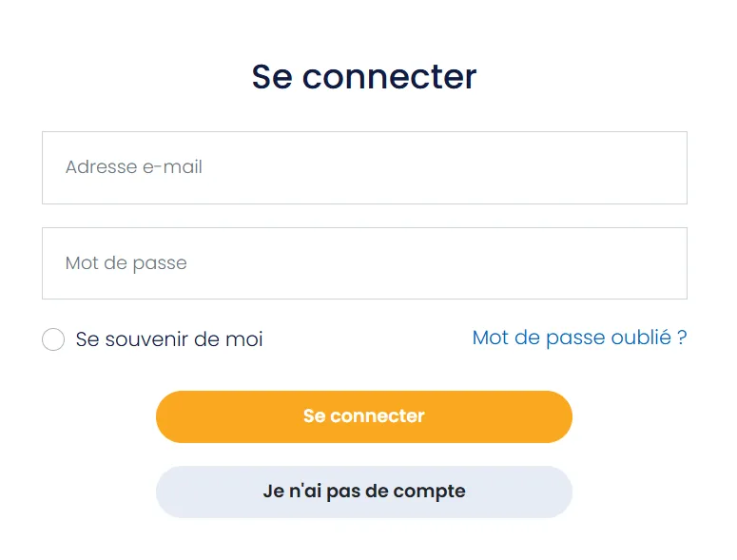
Task: Enable the Se souvenir de moi checkbox
Action: pyautogui.click(x=53, y=339)
